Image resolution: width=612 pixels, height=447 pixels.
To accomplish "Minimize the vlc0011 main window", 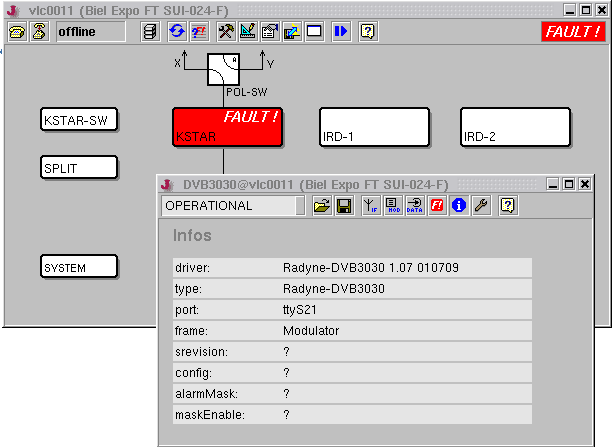I will [x=570, y=10].
